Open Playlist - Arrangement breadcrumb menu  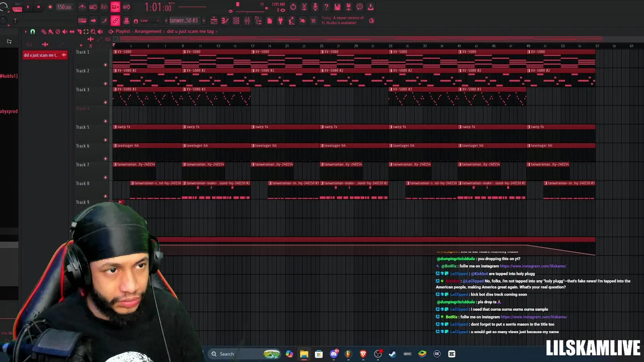(138, 31)
